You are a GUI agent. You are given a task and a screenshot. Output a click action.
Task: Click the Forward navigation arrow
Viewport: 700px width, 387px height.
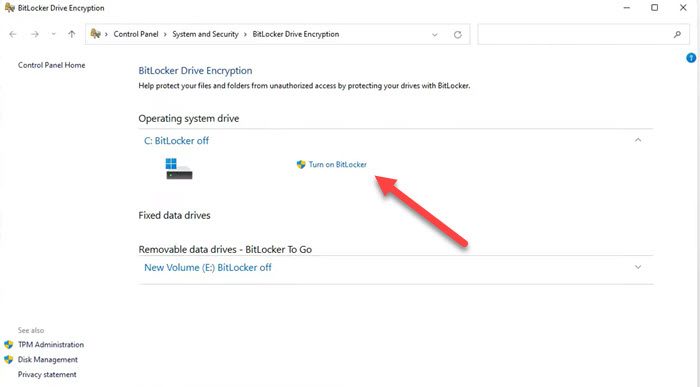point(35,34)
